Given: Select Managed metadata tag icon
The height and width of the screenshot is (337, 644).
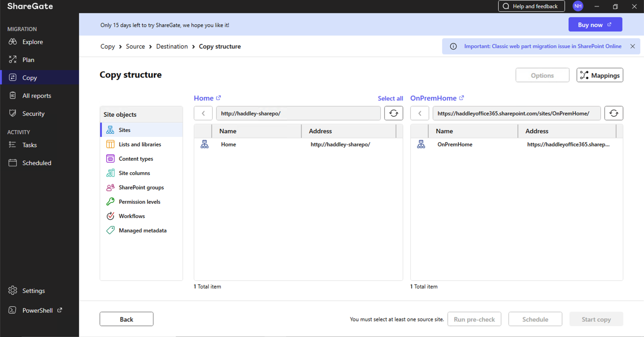Looking at the screenshot, I should (x=110, y=230).
